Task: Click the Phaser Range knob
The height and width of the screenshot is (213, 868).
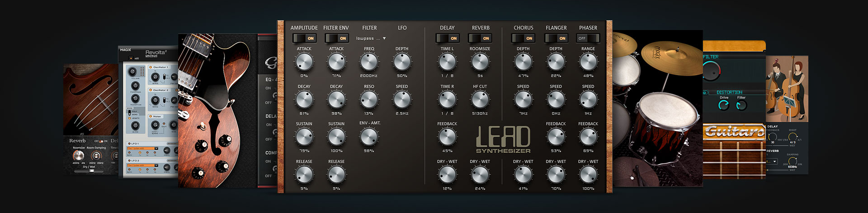Action: [588, 62]
